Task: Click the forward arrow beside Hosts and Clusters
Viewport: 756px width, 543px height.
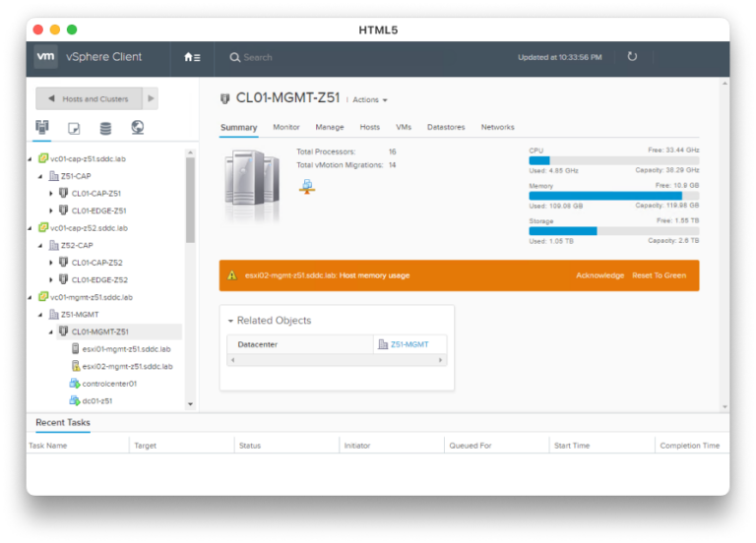Action: coord(151,98)
